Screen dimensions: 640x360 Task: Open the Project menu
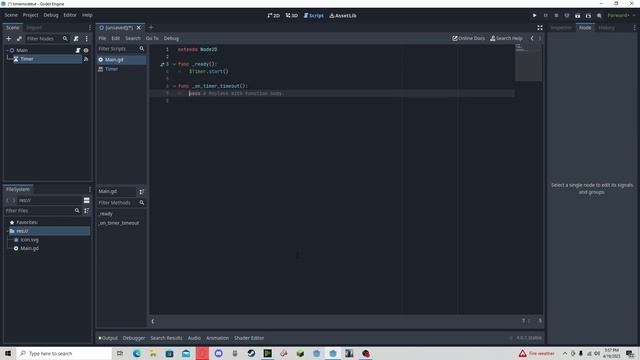pyautogui.click(x=30, y=15)
